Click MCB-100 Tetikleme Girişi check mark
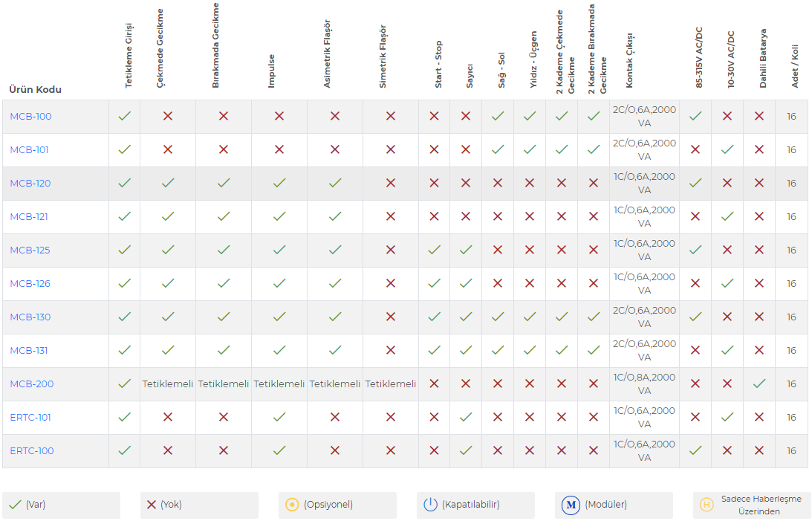 124,116
